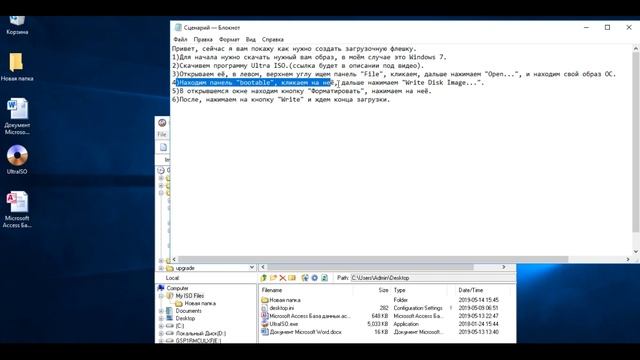Select Desktop in the Local tree

185,318
